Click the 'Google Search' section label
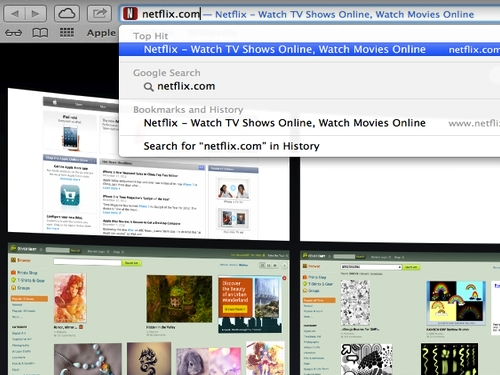500x375 pixels. (167, 73)
